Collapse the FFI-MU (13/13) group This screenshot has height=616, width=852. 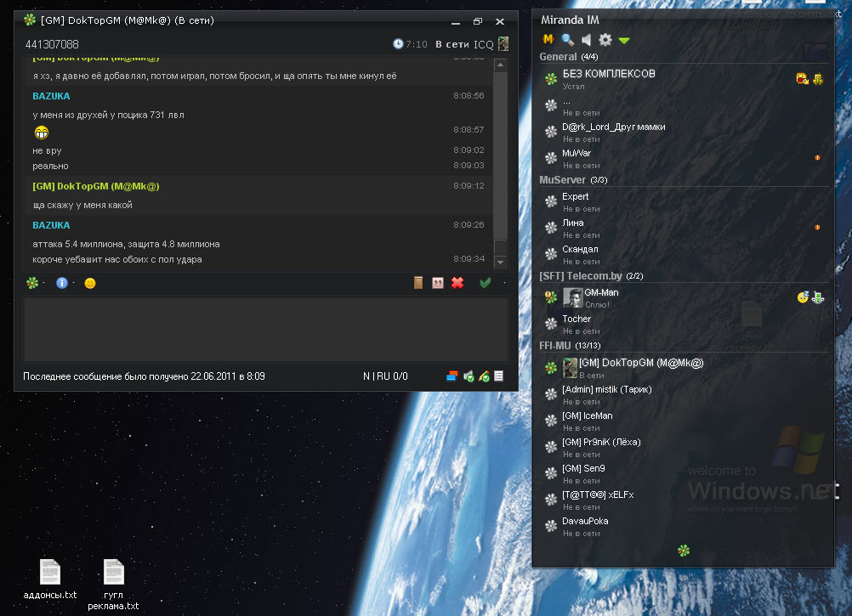click(570, 345)
